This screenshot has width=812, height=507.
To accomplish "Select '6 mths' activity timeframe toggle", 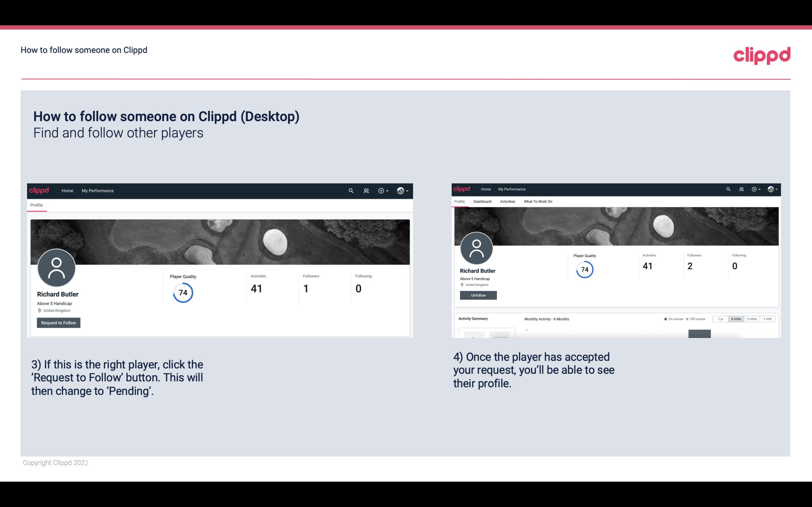I will point(736,319).
